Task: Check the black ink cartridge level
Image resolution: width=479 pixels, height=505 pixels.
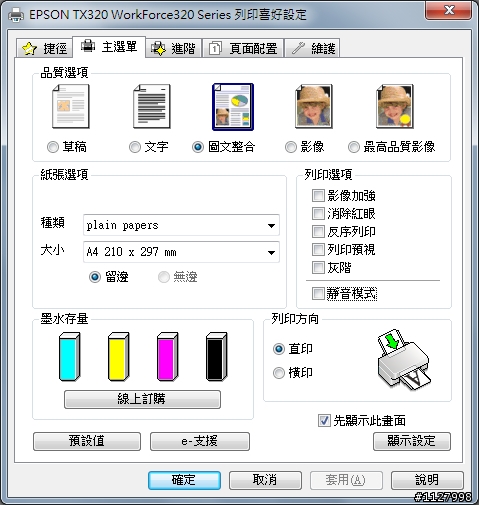Action: coord(217,356)
